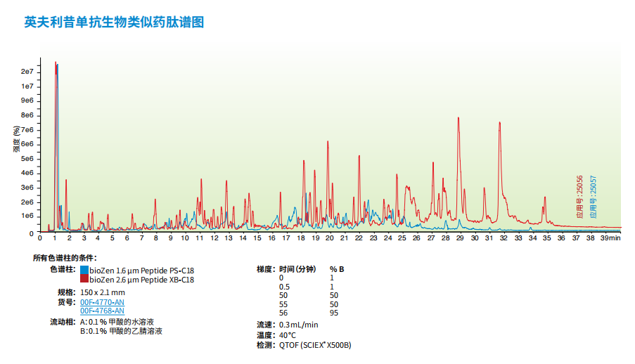Click the 0.3 mL/min flow rate value
The width and height of the screenshot is (635, 364).
click(299, 325)
